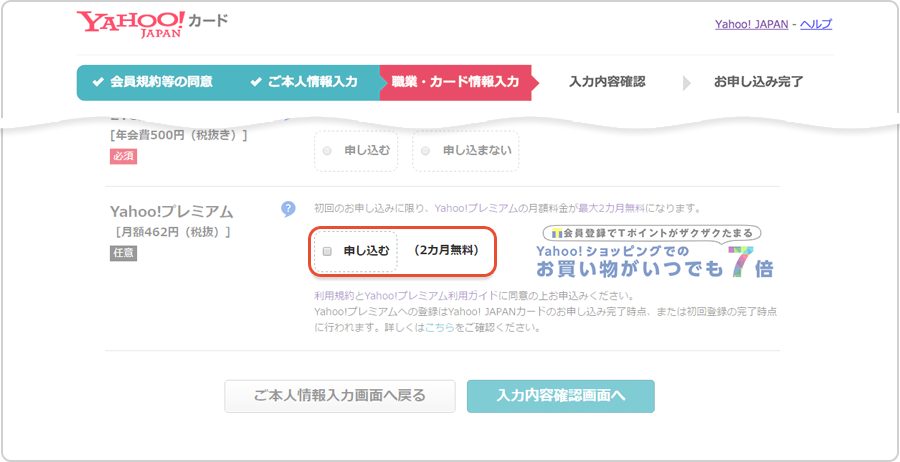The width and height of the screenshot is (900, 462).
Task: Follow the こちら link for details
Action: tap(440, 329)
